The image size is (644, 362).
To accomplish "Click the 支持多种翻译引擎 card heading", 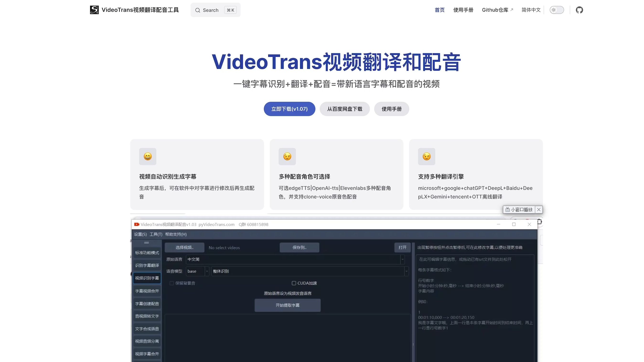I will tap(441, 177).
